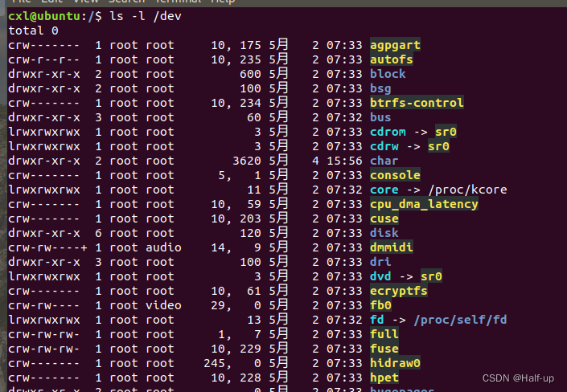Viewport: 567px width, 392px height.
Task: Click the 'video' group on fb0 row
Action: pos(163,305)
